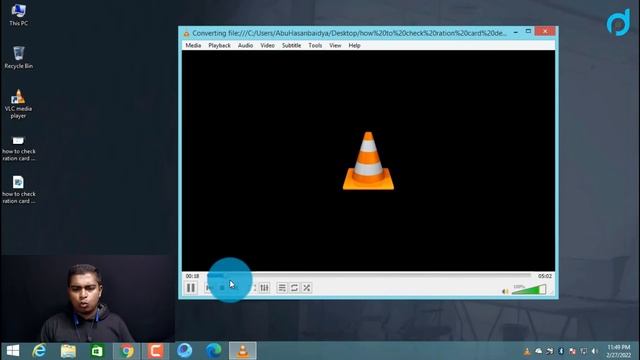Screen dimensions: 640x360
Task: Open the system volume tray icon
Action: [x=595, y=351]
